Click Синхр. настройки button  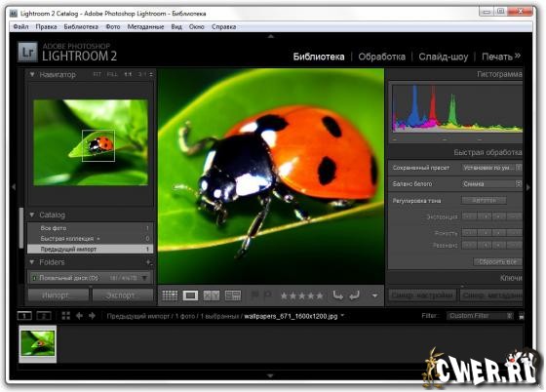422,295
